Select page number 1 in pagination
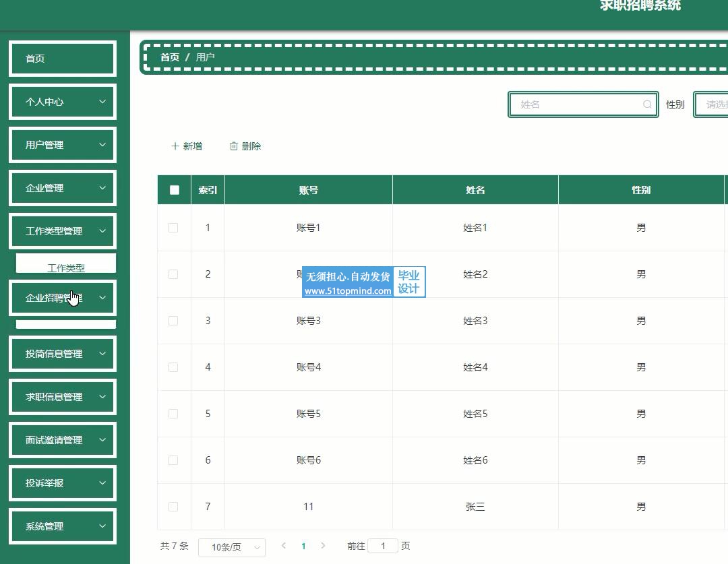 [x=303, y=546]
